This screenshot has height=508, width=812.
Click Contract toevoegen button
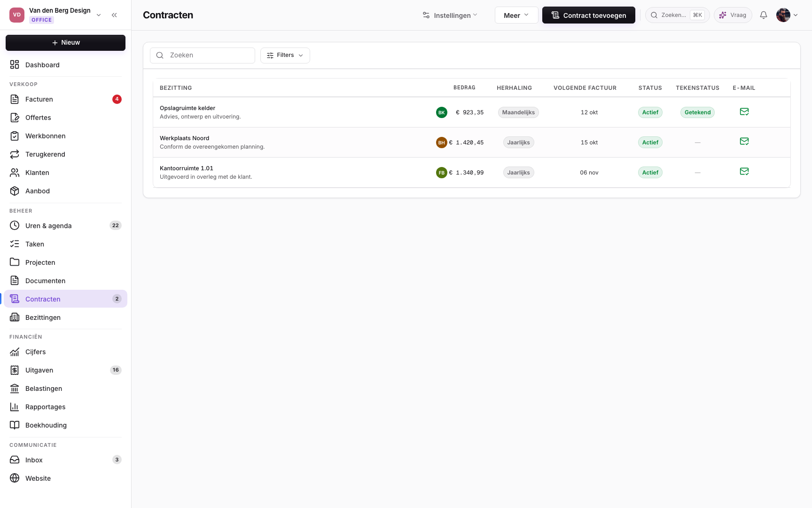(x=589, y=15)
